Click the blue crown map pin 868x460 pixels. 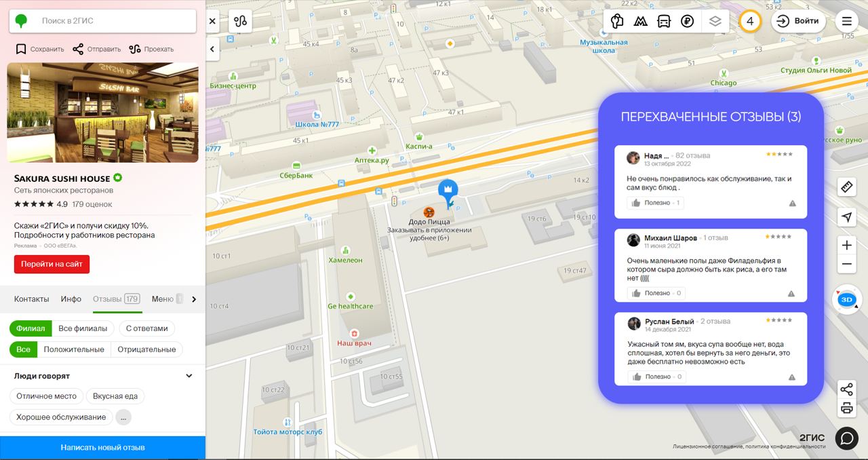pos(448,193)
